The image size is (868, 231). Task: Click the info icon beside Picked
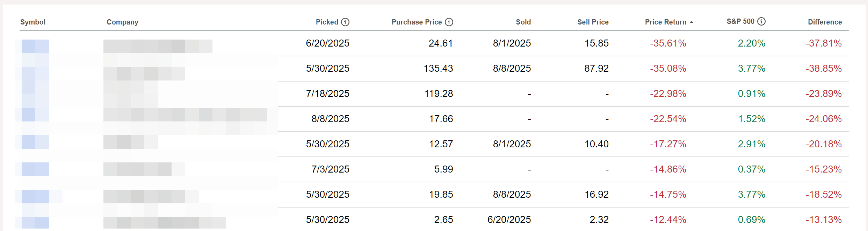pos(345,22)
